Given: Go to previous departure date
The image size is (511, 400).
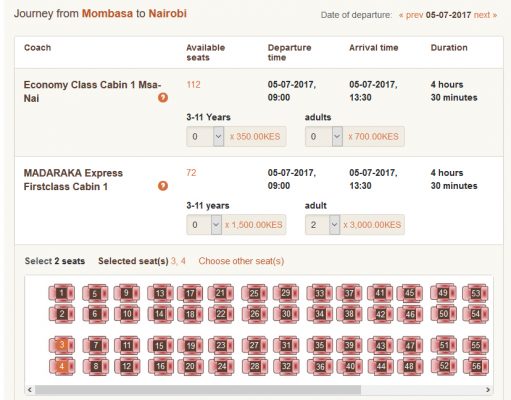Looking at the screenshot, I should (x=411, y=15).
